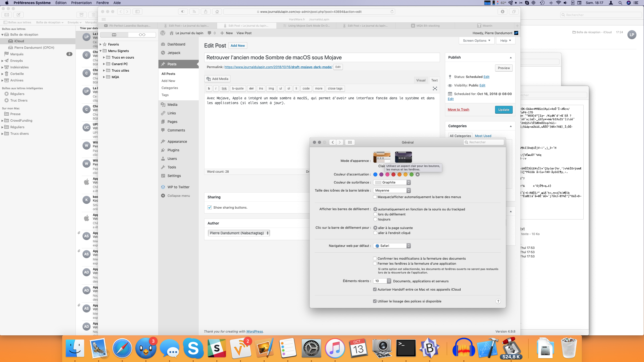The width and height of the screenshot is (644, 362).
Task: Open the Trash in the Dock
Action: (x=569, y=348)
